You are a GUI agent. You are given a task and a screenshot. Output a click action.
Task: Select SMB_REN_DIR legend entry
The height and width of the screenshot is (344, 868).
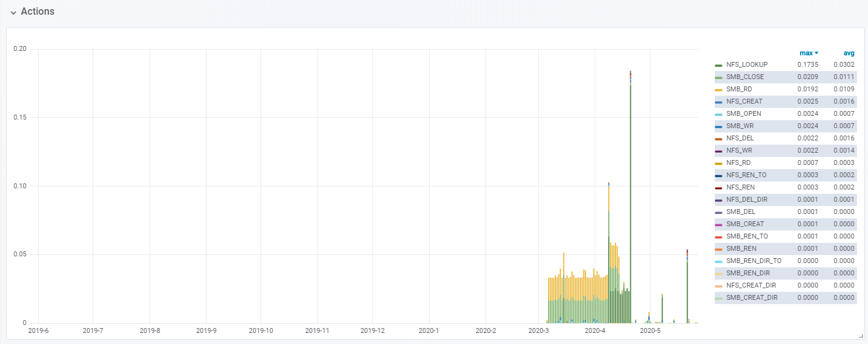coord(748,273)
